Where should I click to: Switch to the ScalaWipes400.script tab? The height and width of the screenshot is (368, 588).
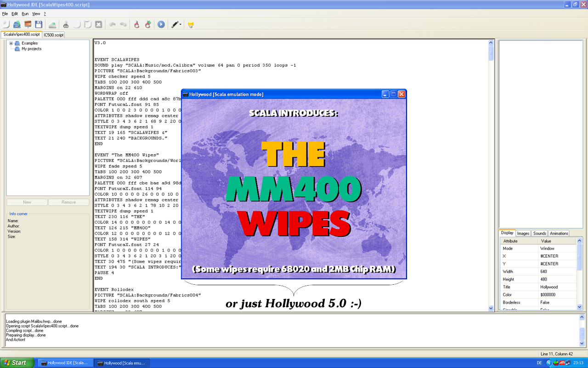[x=22, y=34]
